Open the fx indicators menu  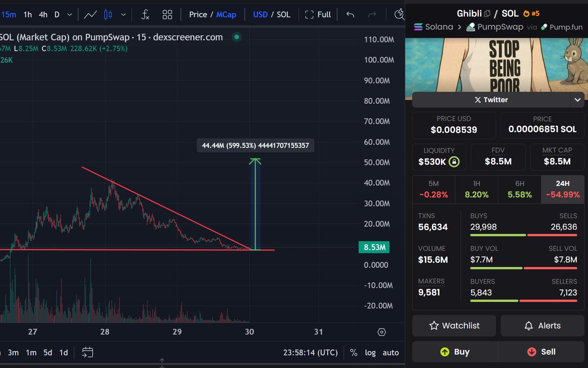click(x=145, y=14)
